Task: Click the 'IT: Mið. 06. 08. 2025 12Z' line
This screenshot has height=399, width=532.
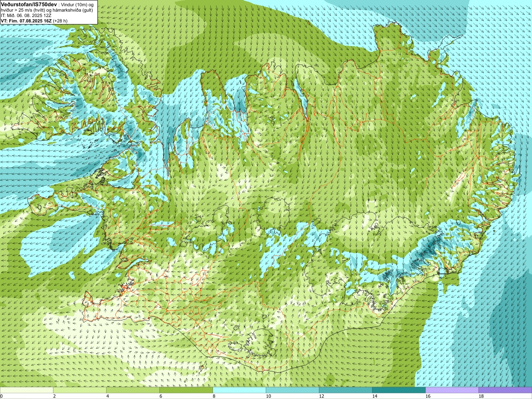Action: point(26,15)
